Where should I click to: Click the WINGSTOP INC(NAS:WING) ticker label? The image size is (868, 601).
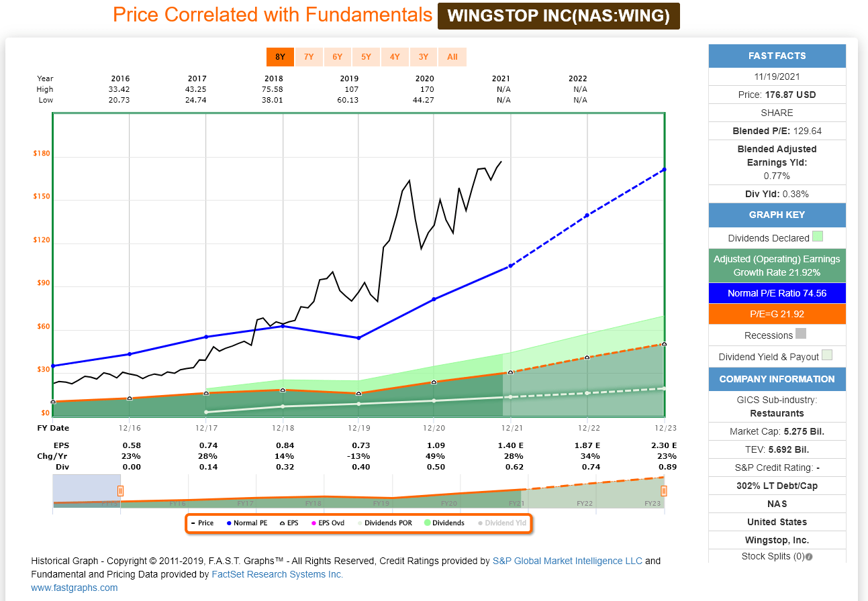tap(559, 16)
